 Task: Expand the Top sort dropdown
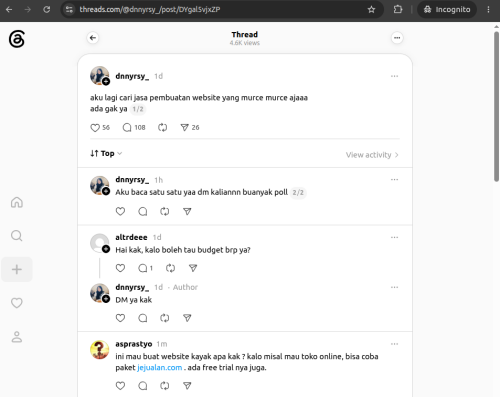[x=106, y=153]
